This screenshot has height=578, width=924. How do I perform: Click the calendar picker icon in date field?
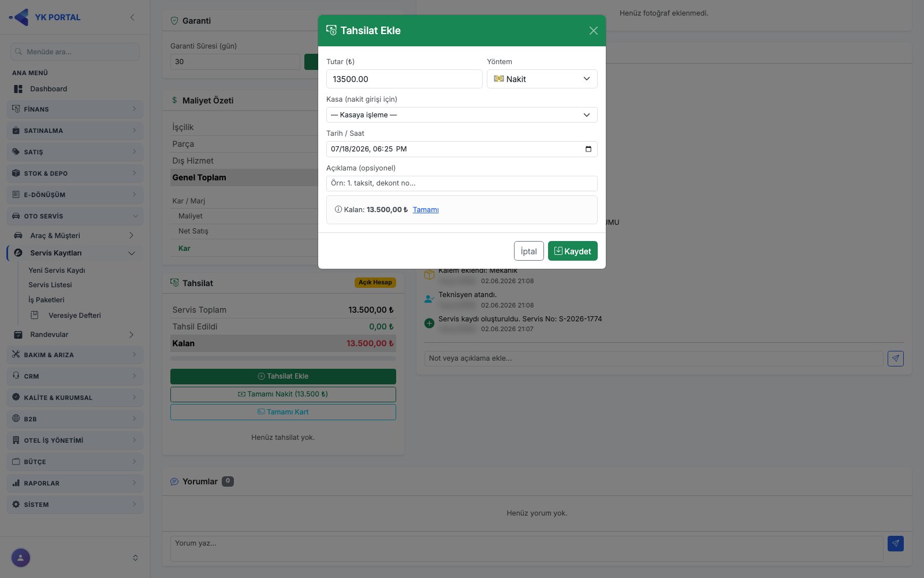point(588,149)
